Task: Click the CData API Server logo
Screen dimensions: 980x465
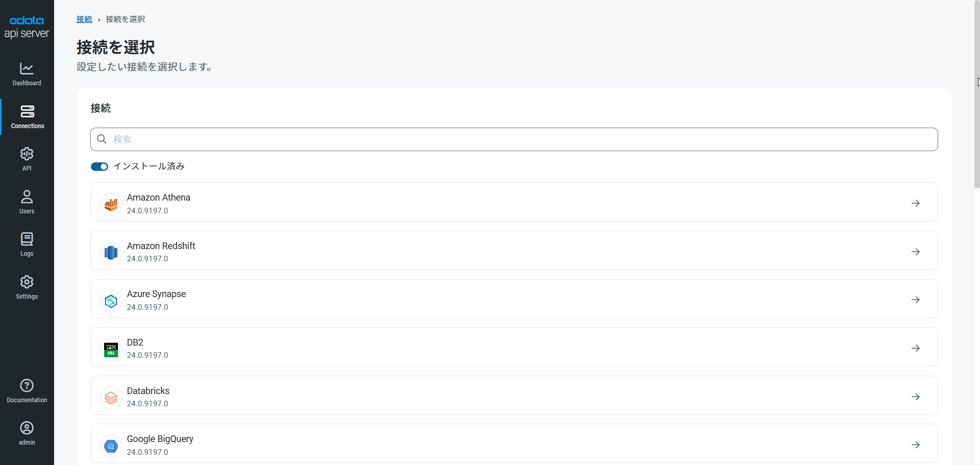Action: 27,27
